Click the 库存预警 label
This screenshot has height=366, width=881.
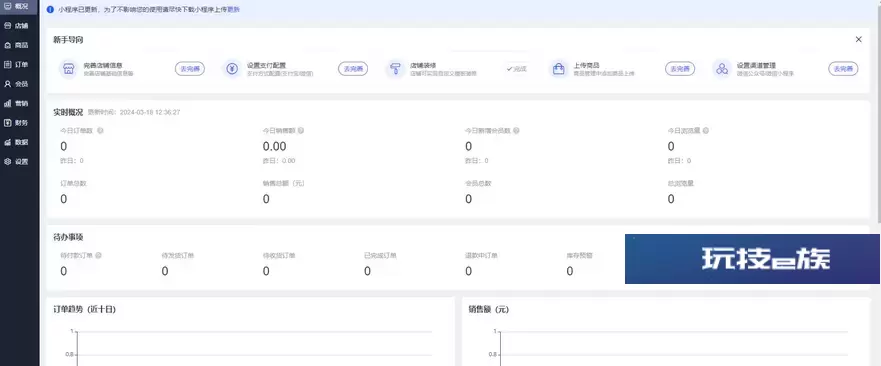[x=579, y=255]
